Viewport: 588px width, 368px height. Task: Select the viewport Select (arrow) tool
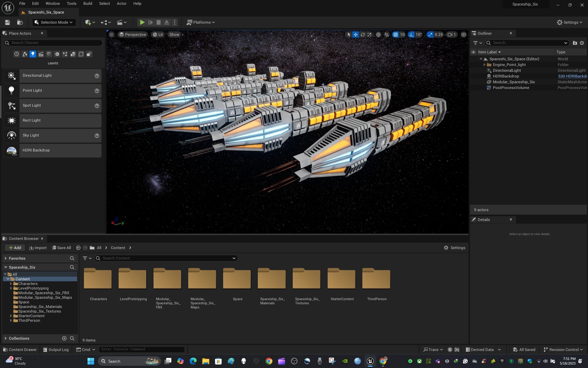pyautogui.click(x=349, y=34)
